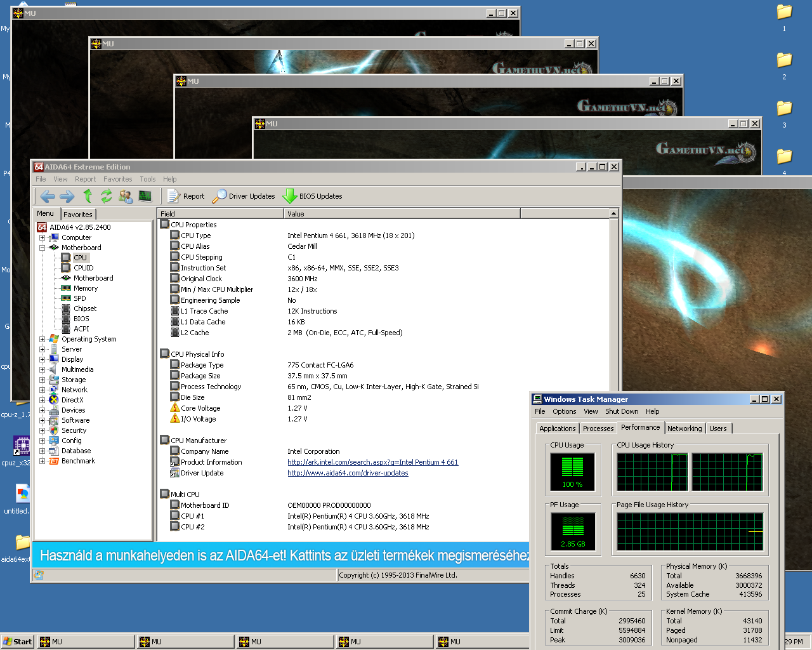Open the aida64.com driver-updates link
Viewport: 812px width, 650px height.
coord(348,473)
